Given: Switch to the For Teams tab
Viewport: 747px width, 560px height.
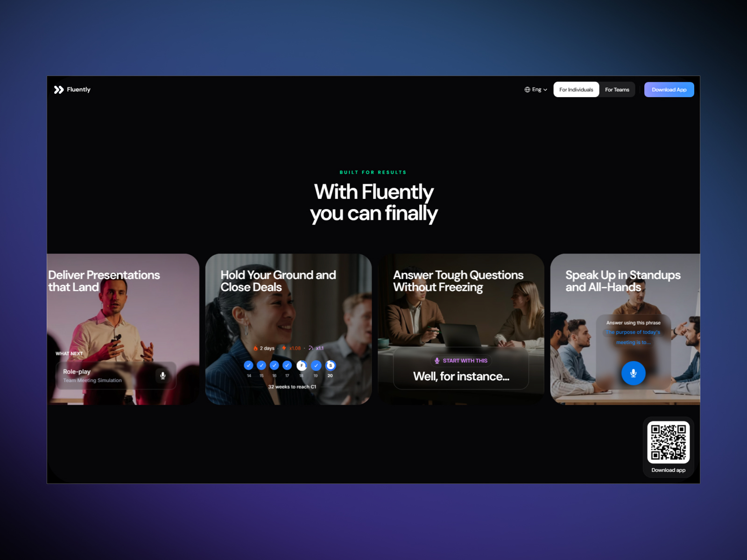Looking at the screenshot, I should click(617, 90).
